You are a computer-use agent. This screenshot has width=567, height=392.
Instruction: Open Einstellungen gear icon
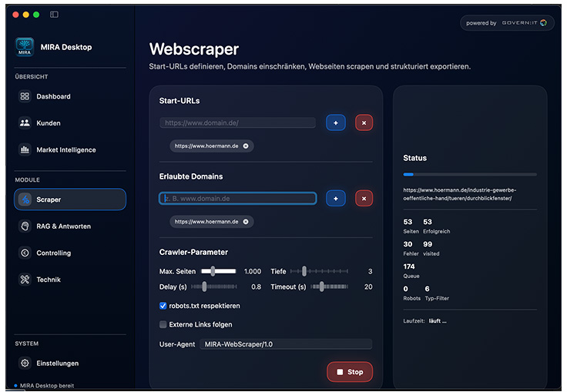point(25,363)
